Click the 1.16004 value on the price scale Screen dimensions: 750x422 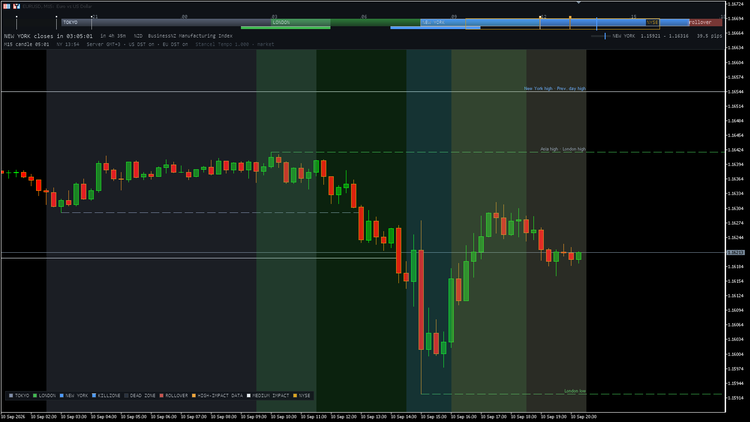coord(736,355)
